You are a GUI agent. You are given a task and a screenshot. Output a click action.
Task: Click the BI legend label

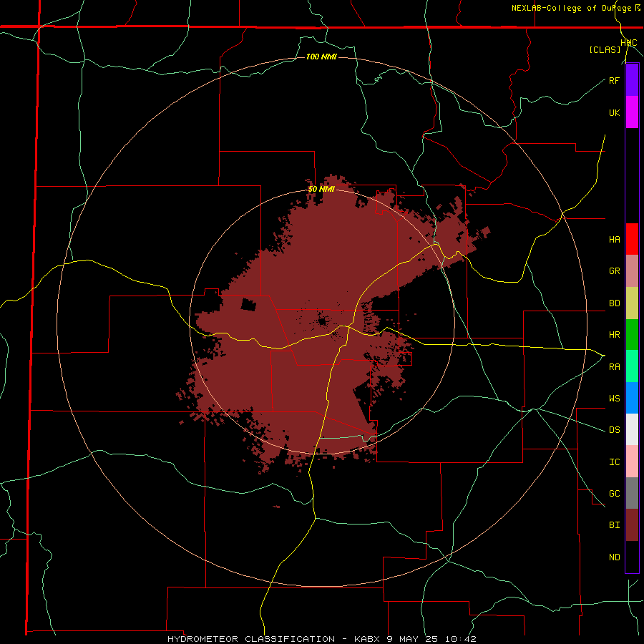(x=614, y=525)
